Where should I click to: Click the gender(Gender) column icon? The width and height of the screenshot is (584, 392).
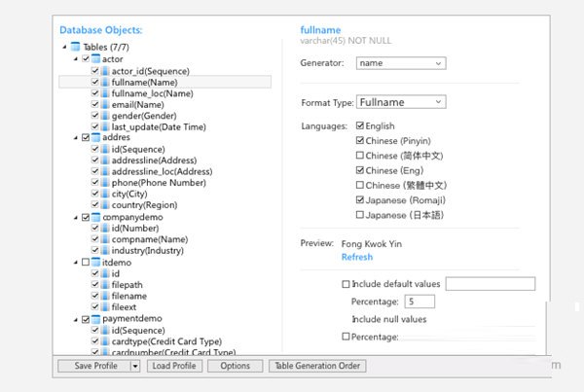[105, 116]
